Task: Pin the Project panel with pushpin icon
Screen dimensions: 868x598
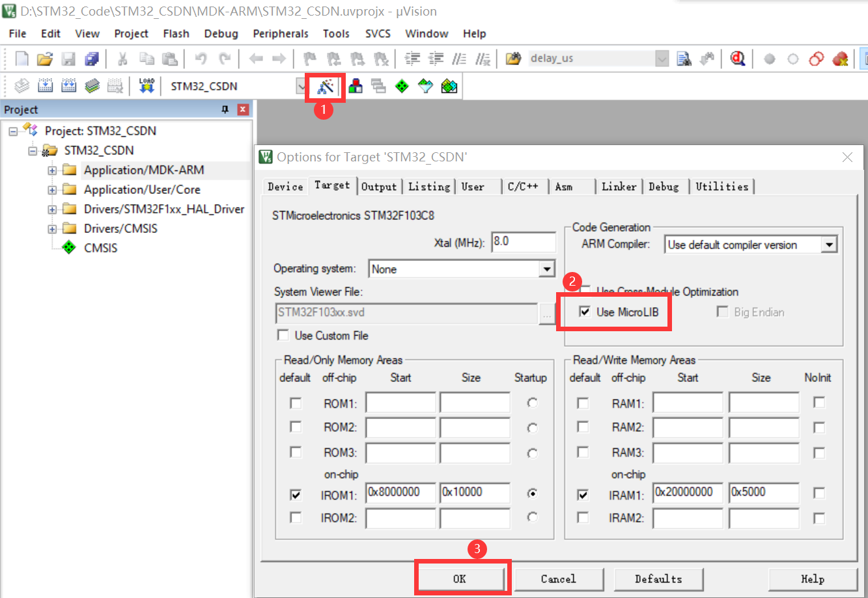Action: click(x=225, y=109)
